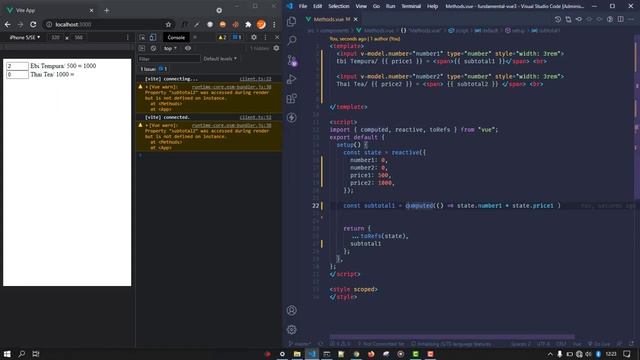Image resolution: width=640 pixels, height=360 pixels.
Task: Click the device width field
Action: [x=55, y=37]
